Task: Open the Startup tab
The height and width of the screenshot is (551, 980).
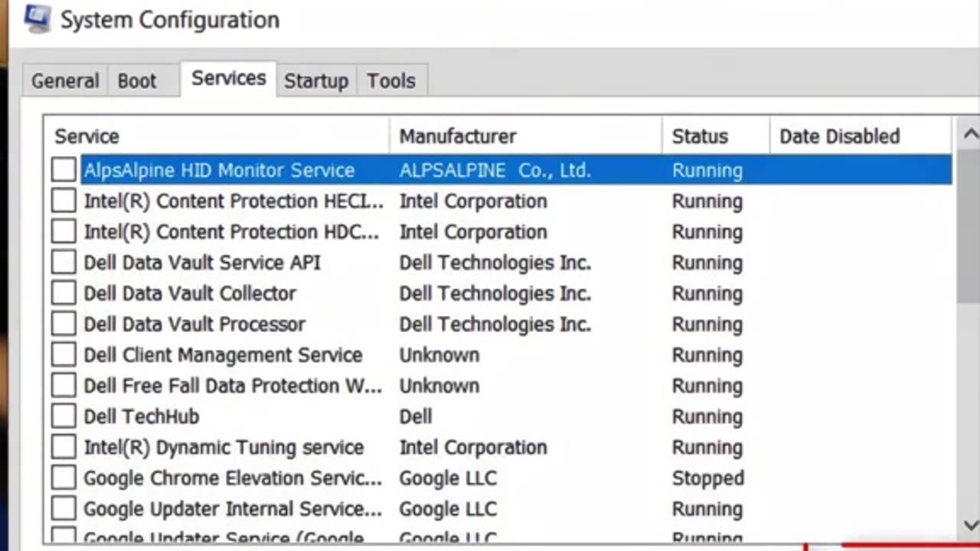Action: [316, 81]
